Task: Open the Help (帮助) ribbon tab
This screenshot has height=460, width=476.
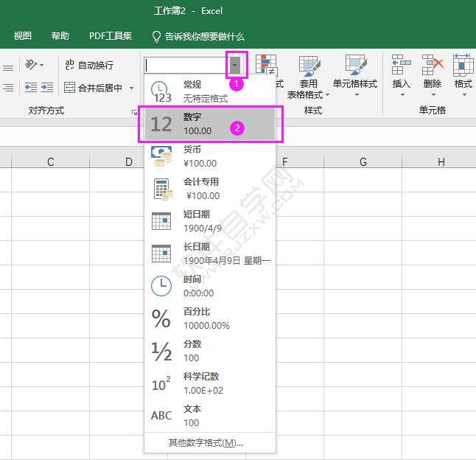Action: [x=60, y=36]
